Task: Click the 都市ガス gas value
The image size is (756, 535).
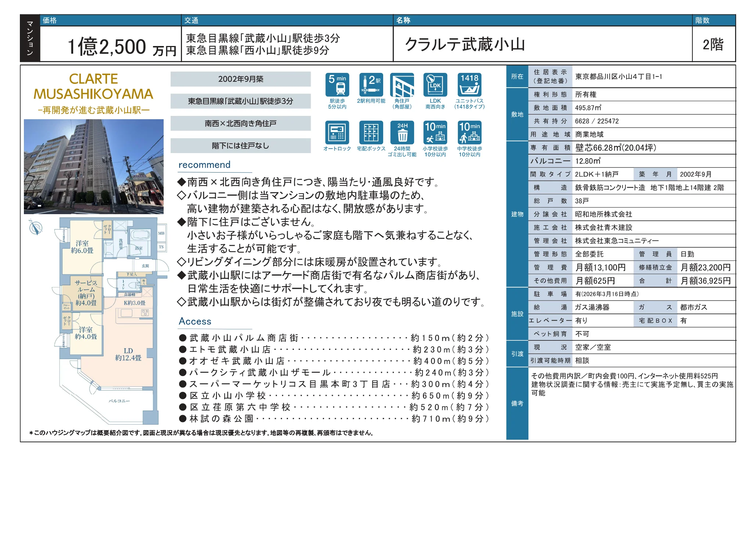Action: (x=694, y=307)
